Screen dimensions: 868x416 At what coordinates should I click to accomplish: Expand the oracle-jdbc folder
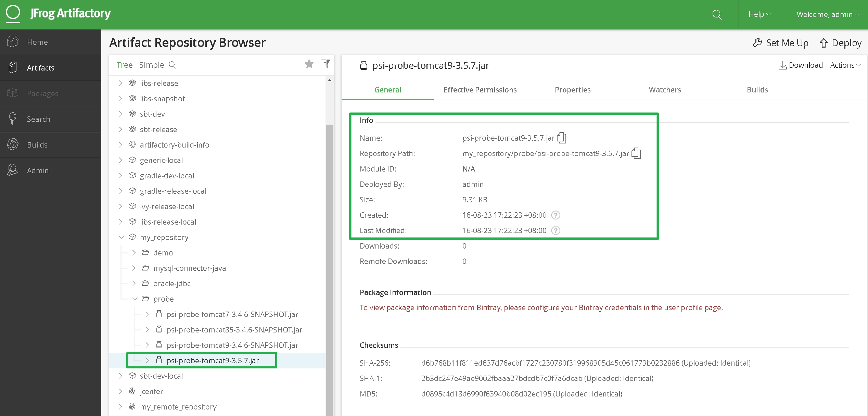click(137, 283)
